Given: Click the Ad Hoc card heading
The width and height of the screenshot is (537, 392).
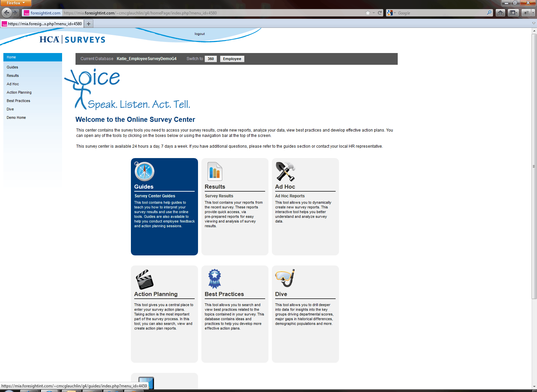Looking at the screenshot, I should click(285, 187).
